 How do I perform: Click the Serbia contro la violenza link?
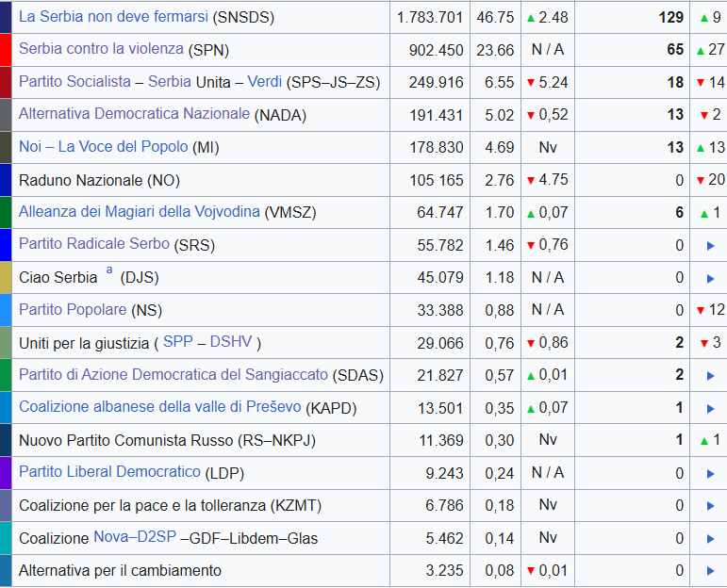(101, 50)
